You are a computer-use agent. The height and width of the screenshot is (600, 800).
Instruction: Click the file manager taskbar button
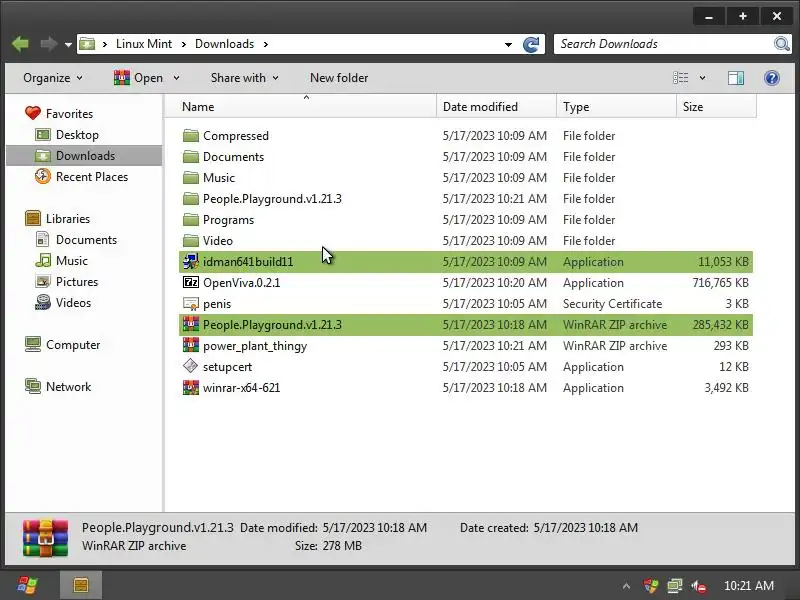[81, 585]
